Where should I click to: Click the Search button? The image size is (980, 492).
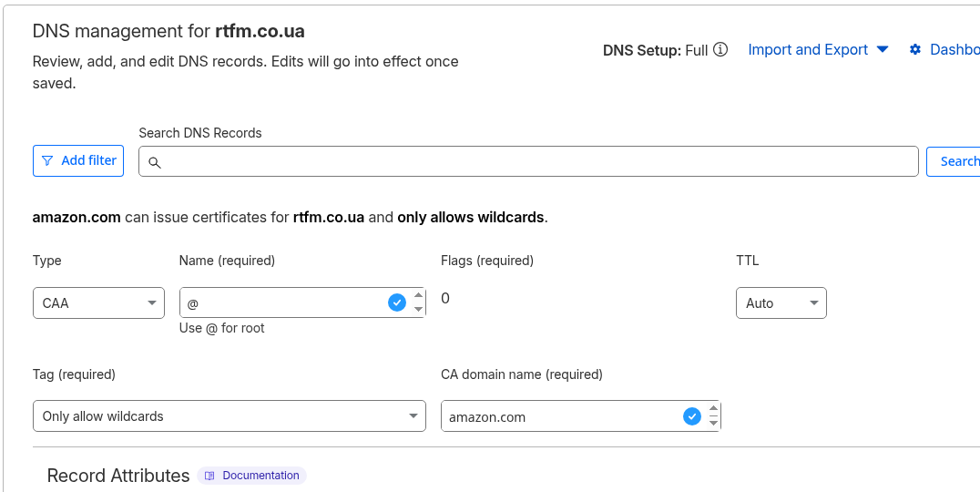(956, 161)
